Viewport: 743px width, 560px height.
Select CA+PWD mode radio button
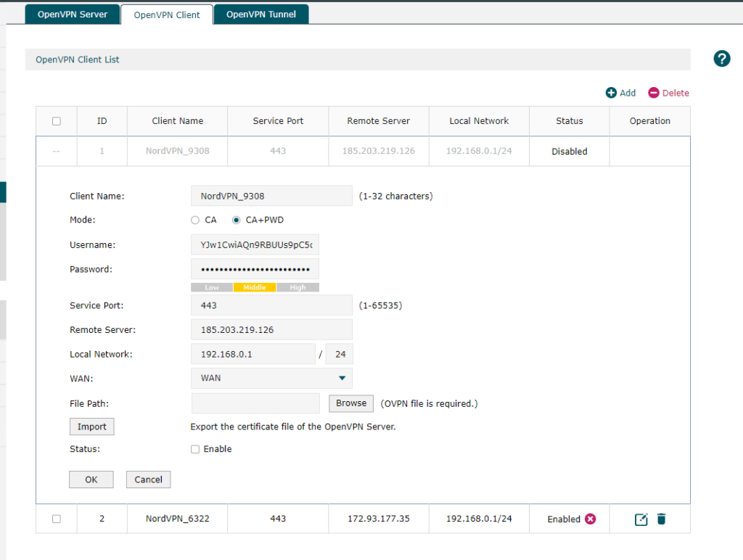tap(236, 221)
